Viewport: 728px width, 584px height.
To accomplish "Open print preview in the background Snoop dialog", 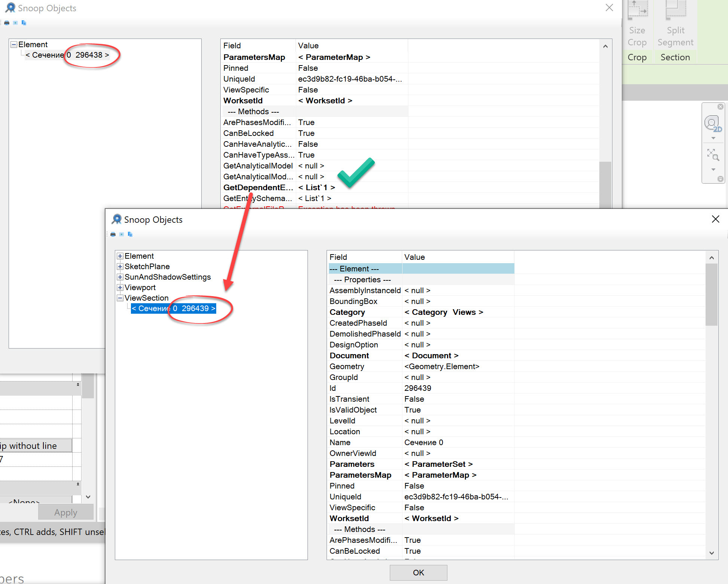I will click(15, 23).
